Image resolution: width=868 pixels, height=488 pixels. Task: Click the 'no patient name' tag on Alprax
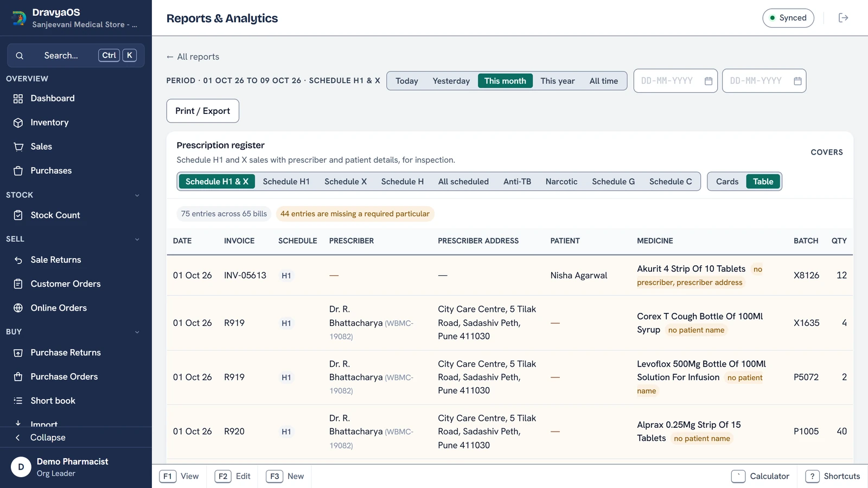click(702, 439)
